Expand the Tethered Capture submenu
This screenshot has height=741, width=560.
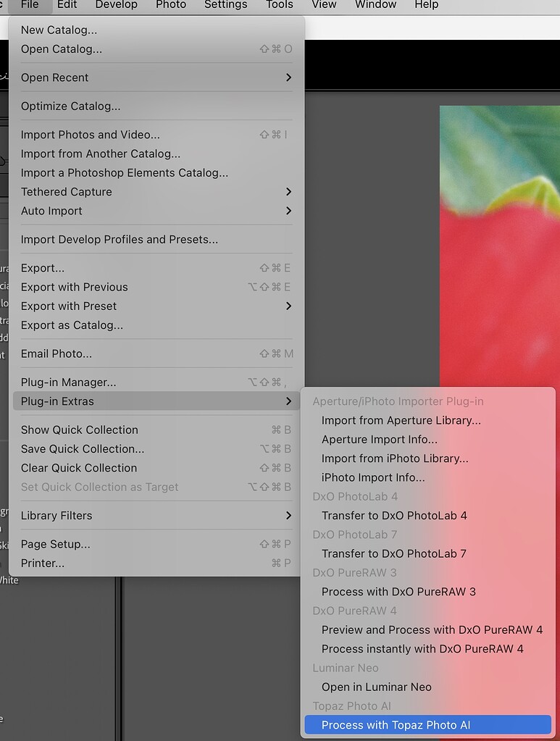click(288, 192)
